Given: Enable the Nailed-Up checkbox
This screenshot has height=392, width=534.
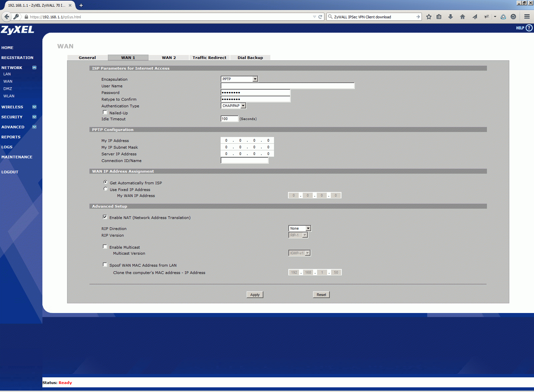Looking at the screenshot, I should pos(105,112).
